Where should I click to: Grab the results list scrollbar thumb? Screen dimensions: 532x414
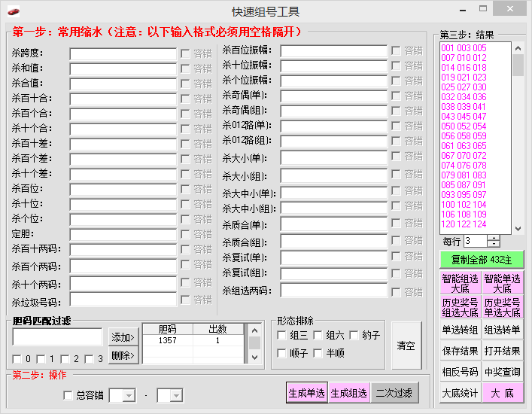(x=518, y=65)
